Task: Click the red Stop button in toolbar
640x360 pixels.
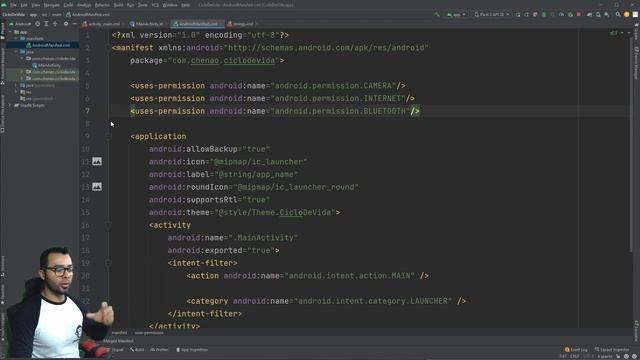Action: (579, 14)
